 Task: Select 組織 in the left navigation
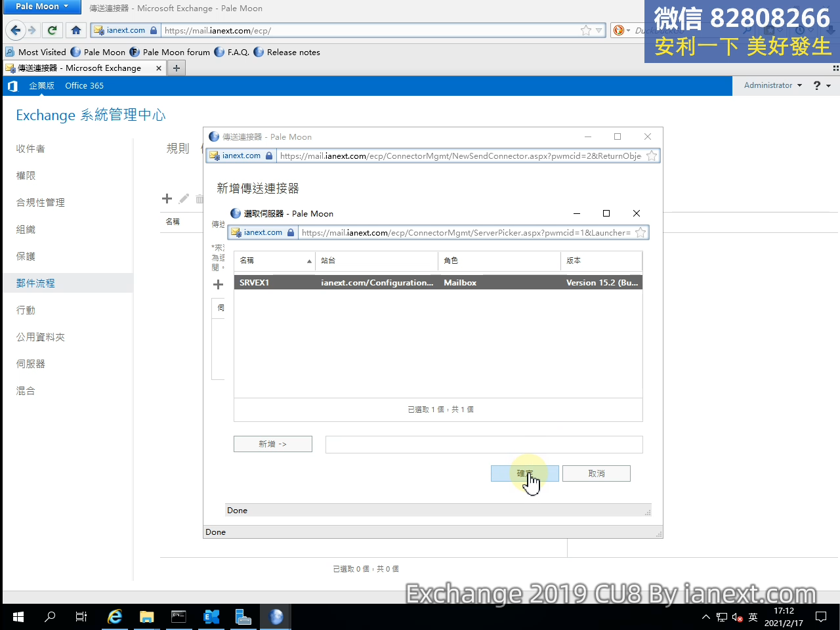click(26, 230)
